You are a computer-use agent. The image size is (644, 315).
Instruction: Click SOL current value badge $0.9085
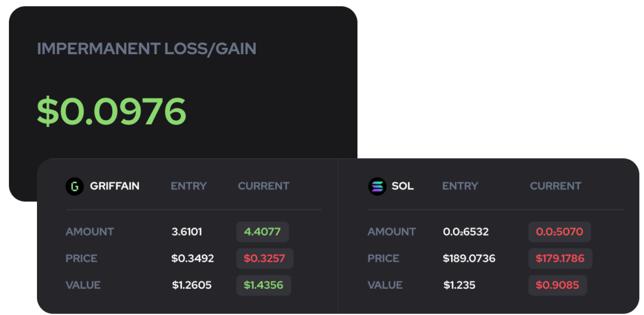558,285
